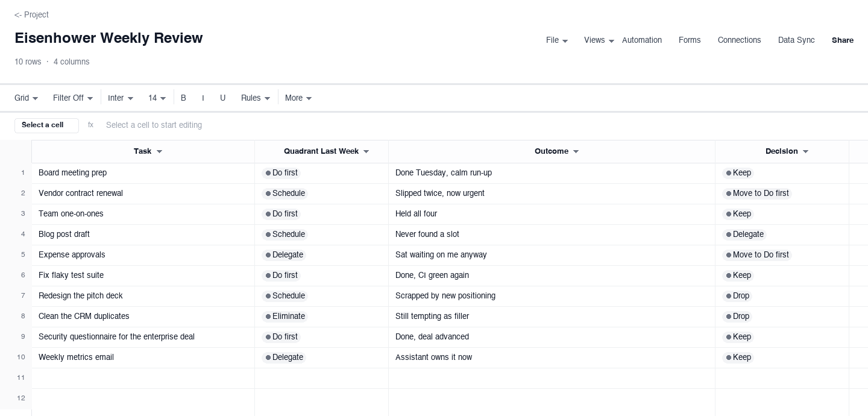The width and height of the screenshot is (868, 416).
Task: Select the Blog post draft cell
Action: coord(143,235)
